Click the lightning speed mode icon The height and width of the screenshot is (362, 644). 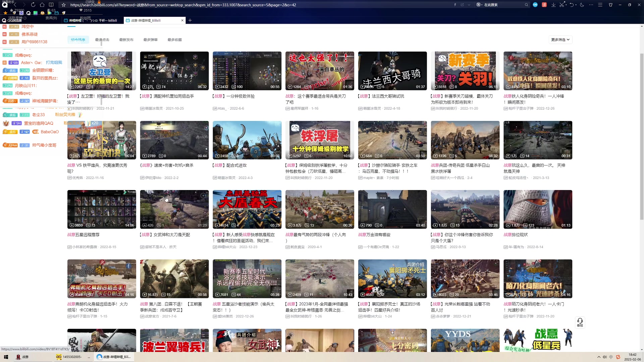[x=455, y=5]
